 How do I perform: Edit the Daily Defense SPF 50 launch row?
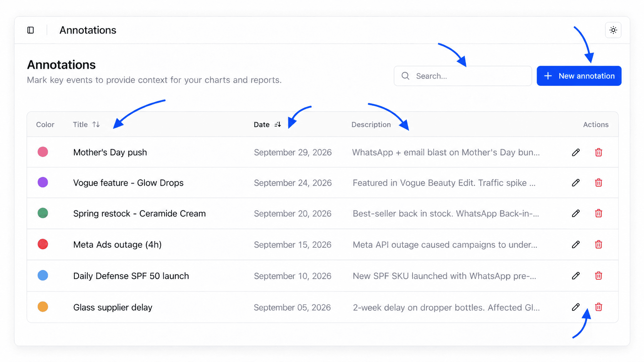click(x=575, y=275)
